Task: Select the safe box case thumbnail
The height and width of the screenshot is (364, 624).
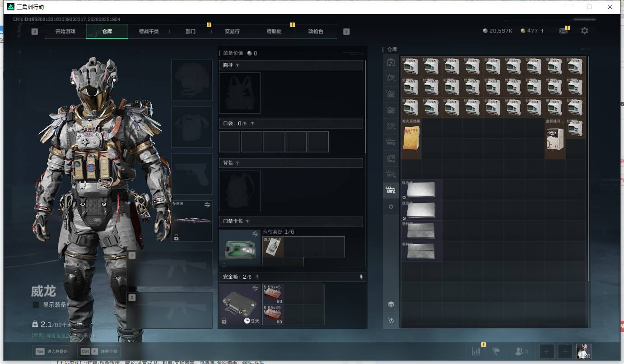Action: click(240, 304)
